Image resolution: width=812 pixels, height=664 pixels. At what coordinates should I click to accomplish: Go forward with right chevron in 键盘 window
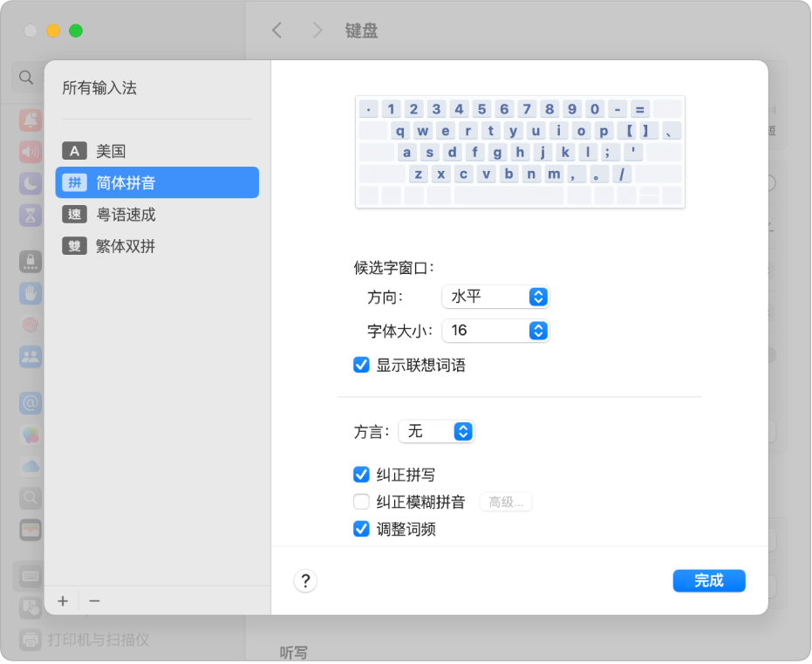[317, 31]
